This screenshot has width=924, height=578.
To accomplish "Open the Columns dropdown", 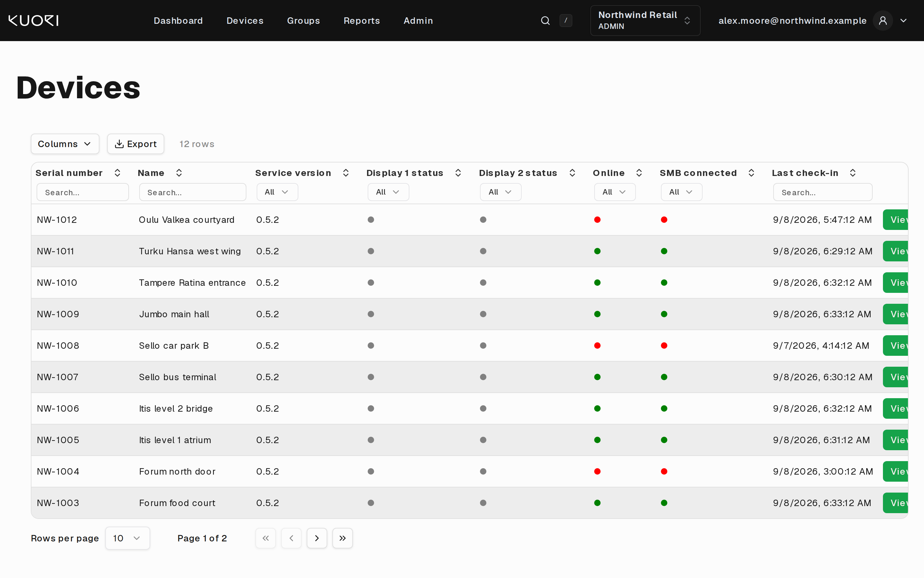I will pos(65,144).
